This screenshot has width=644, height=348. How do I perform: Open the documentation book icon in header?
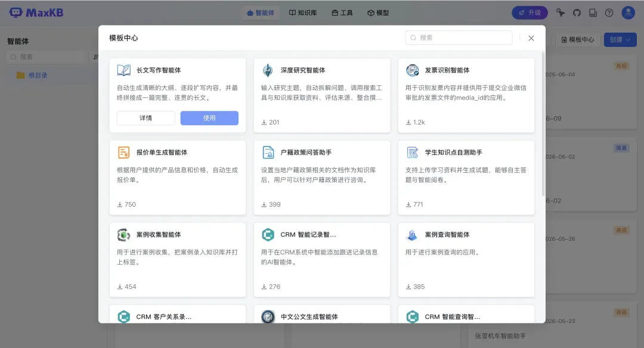pyautogui.click(x=593, y=13)
